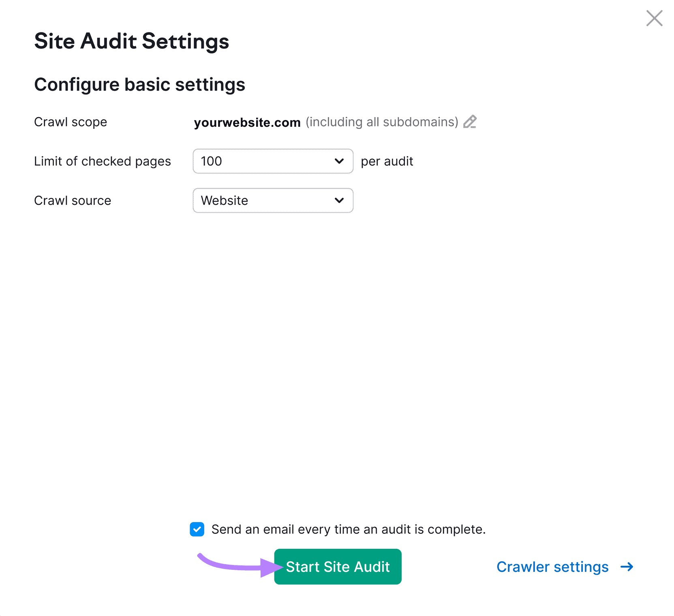
Task: Open Crawler settings
Action: pos(552,567)
